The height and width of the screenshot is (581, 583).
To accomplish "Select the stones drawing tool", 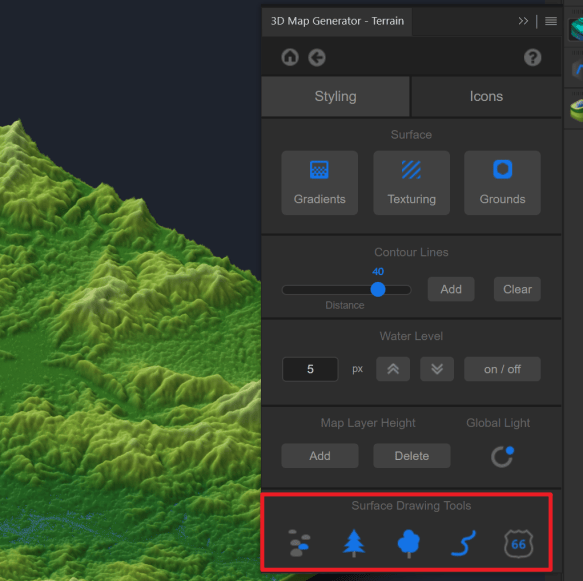I will [x=299, y=543].
